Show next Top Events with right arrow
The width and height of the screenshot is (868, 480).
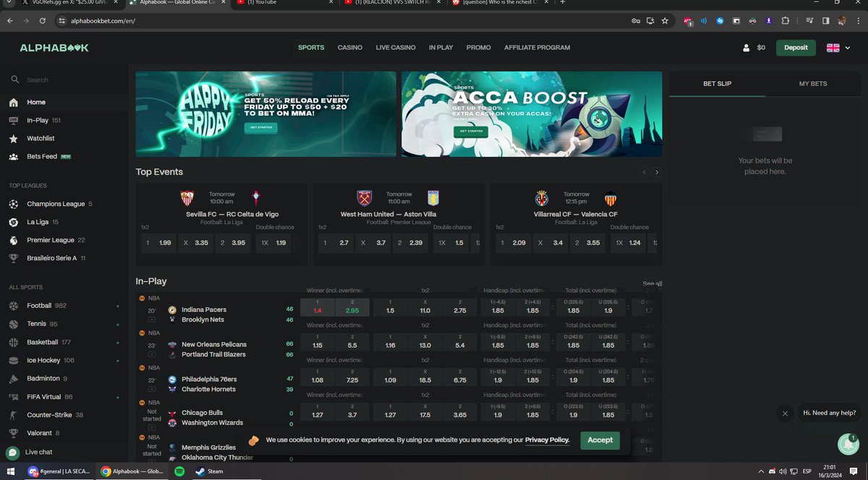click(x=657, y=172)
